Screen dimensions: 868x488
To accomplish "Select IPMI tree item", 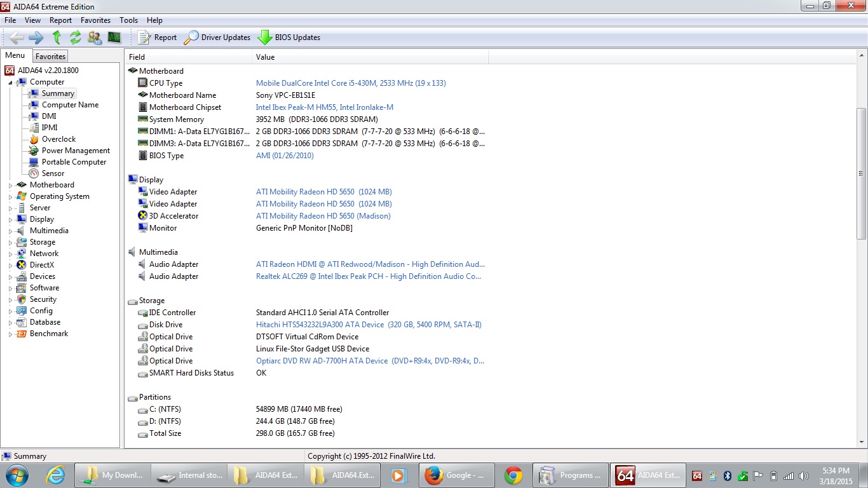I will [50, 128].
